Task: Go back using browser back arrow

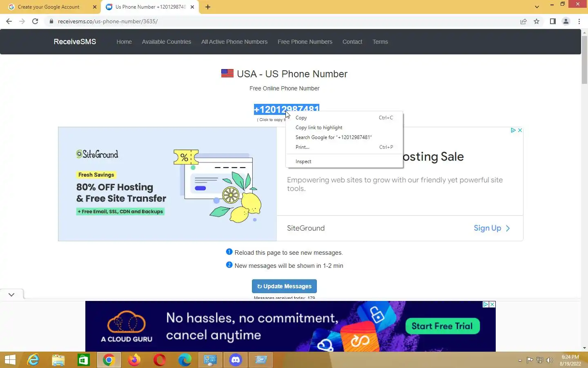Action: coord(9,21)
